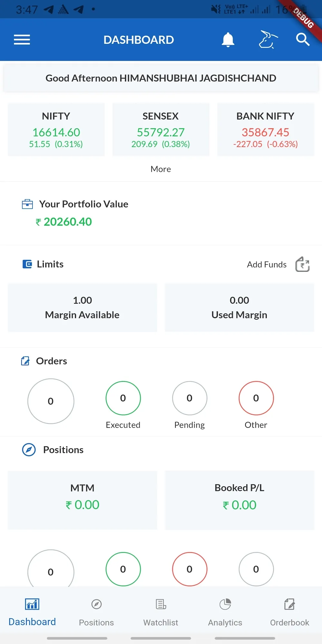Open the hamburger navigation menu
Screen dimensions: 322x644
tap(22, 40)
